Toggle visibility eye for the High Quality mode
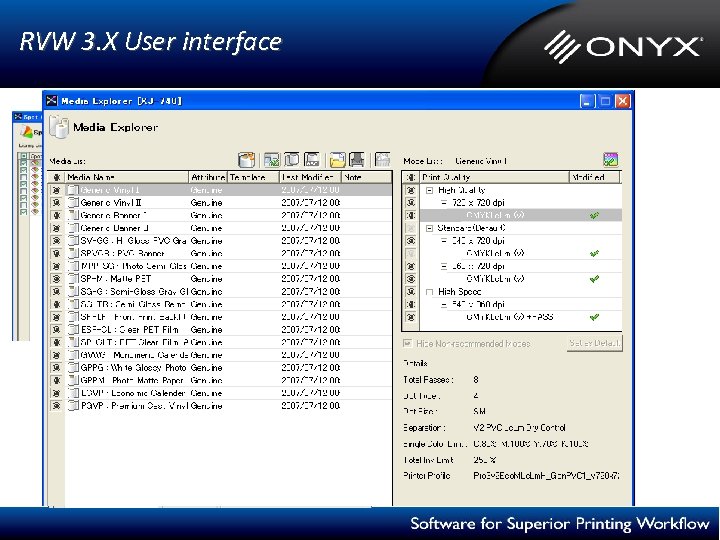Viewport: 720px width, 540px height. click(411, 190)
